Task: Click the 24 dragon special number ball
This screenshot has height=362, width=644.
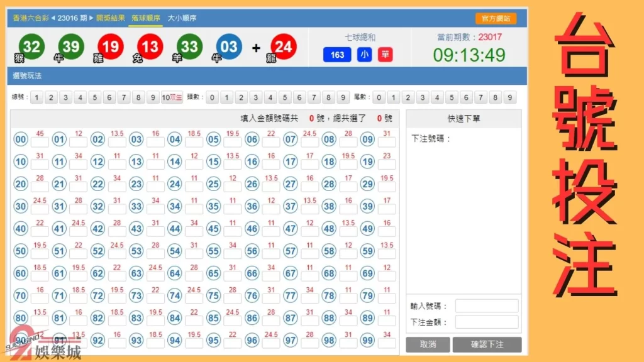Action: (283, 47)
